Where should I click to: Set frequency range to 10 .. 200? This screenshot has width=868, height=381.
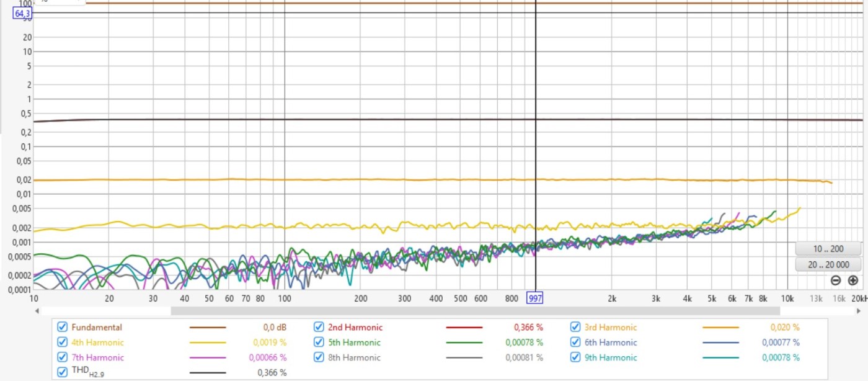(828, 249)
